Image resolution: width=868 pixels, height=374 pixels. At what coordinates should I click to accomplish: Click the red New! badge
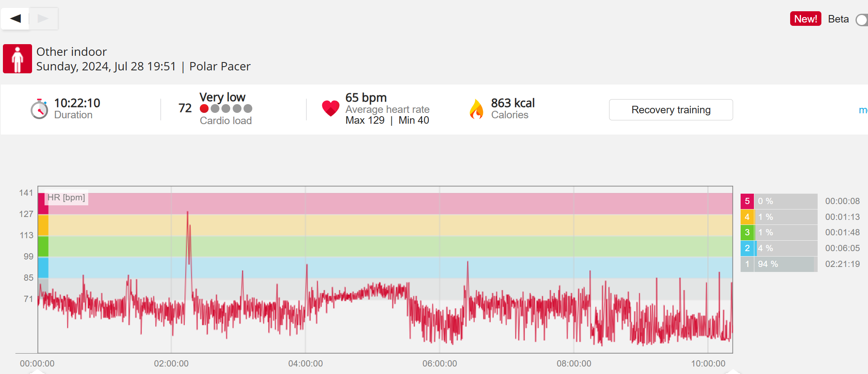[805, 19]
